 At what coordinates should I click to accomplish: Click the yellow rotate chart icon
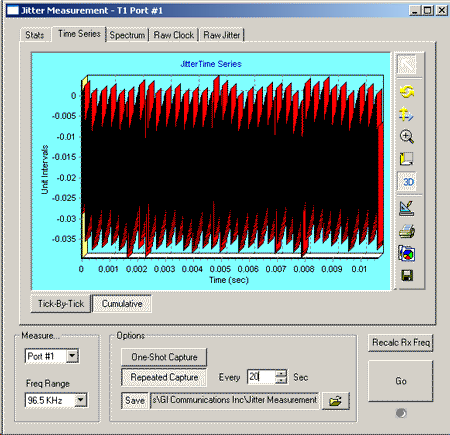pos(407,91)
